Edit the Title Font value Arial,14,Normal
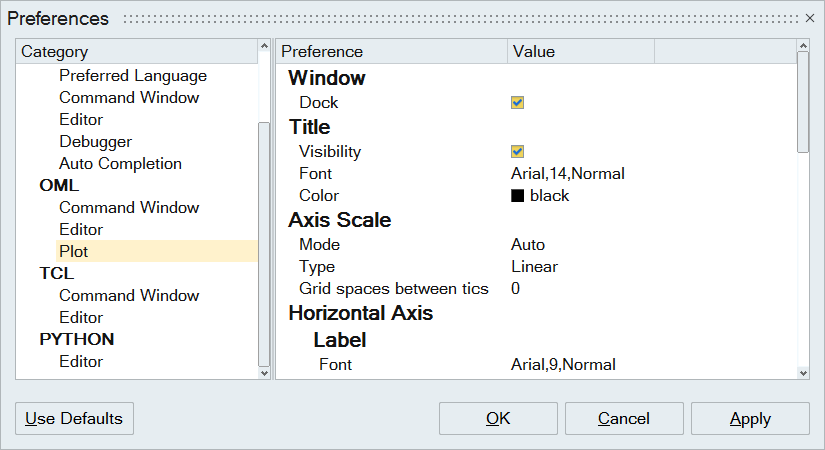The image size is (825, 450). (x=567, y=174)
